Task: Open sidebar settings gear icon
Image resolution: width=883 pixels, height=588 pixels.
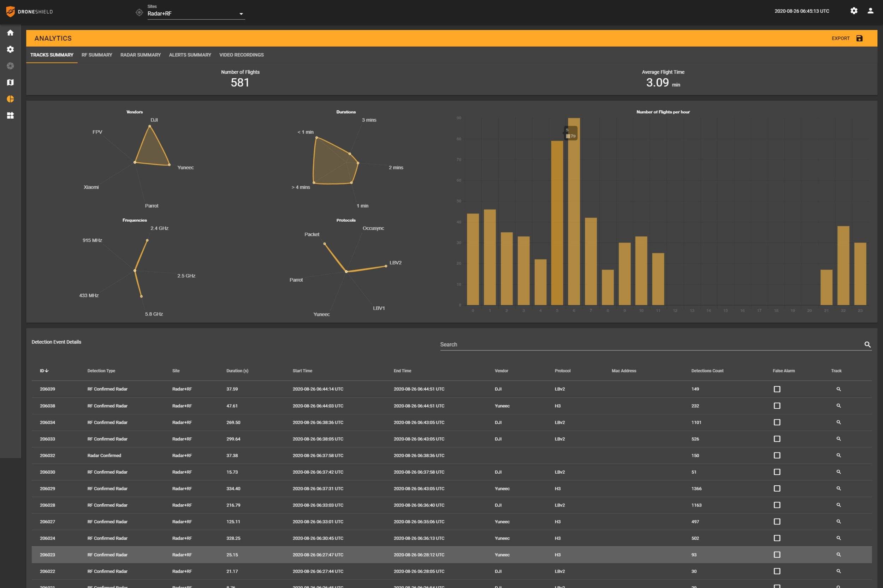Action: point(11,49)
